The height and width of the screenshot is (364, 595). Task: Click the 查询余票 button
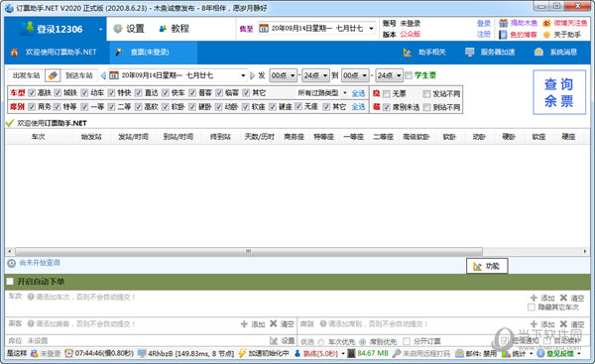(559, 92)
